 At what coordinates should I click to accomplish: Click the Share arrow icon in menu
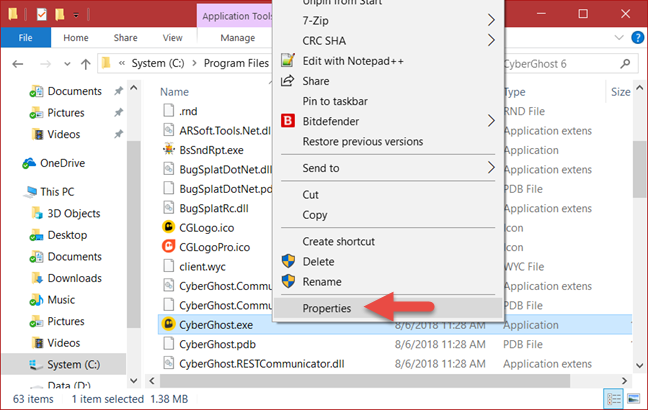tap(288, 81)
